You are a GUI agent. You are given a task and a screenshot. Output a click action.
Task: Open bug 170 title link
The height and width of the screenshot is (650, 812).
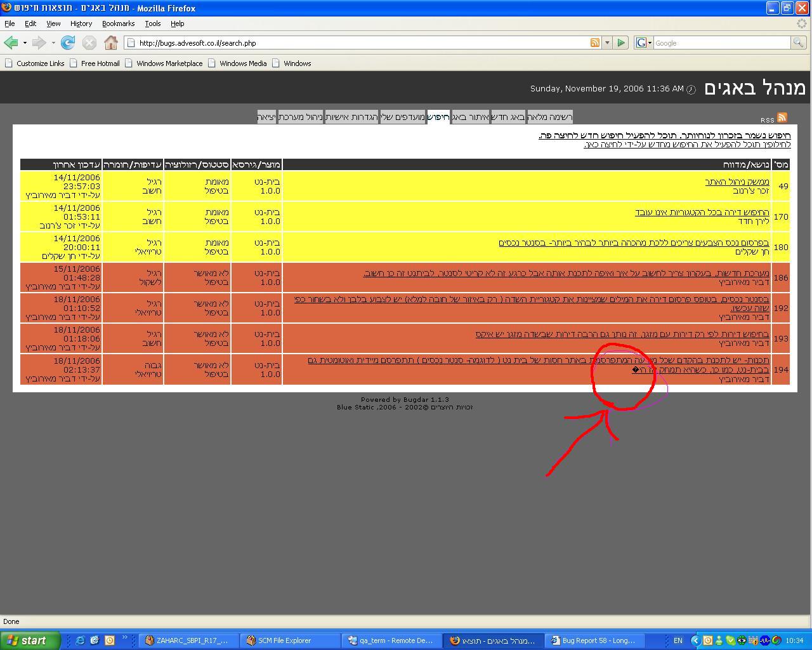tap(702, 212)
